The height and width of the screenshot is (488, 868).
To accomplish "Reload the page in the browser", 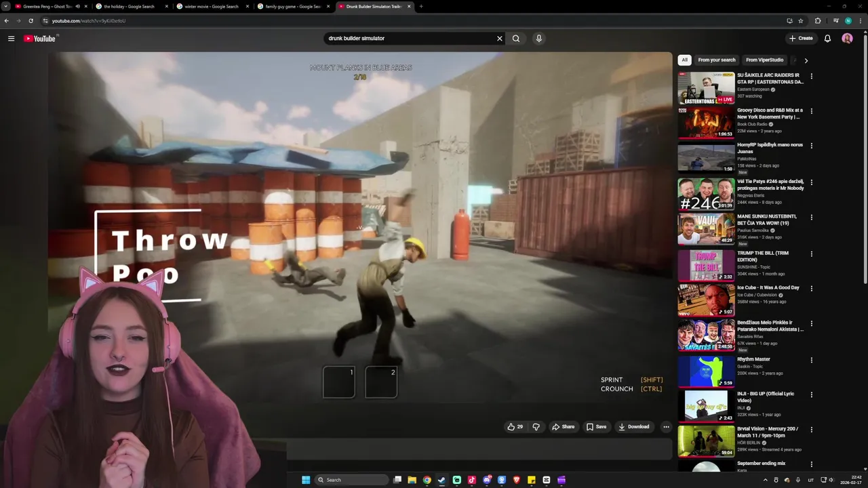I will click(x=31, y=21).
